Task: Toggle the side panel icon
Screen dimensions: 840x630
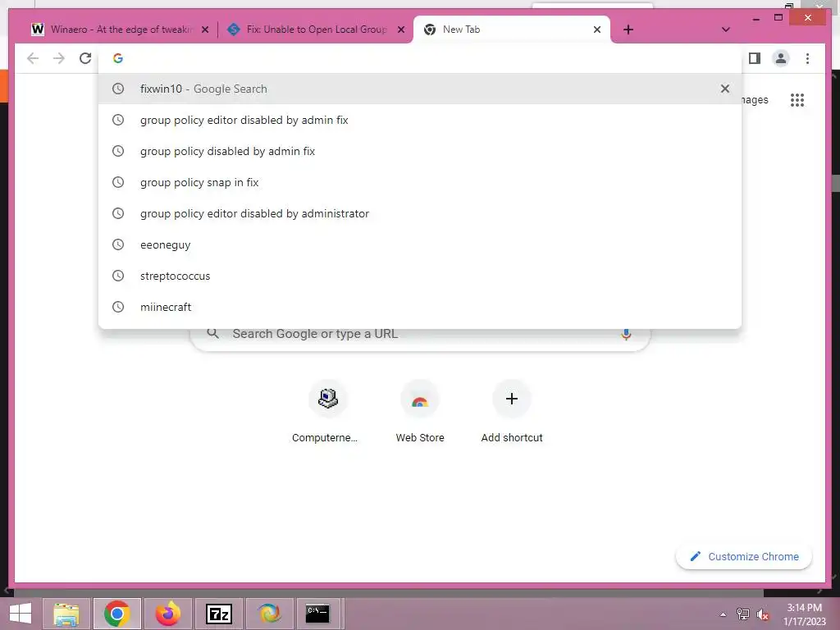Action: tap(755, 58)
